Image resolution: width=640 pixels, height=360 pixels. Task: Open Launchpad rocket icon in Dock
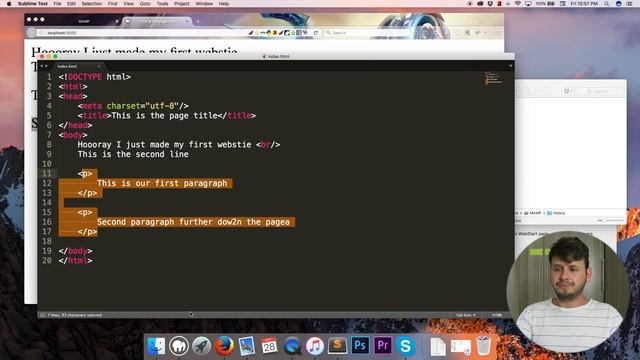[202, 346]
